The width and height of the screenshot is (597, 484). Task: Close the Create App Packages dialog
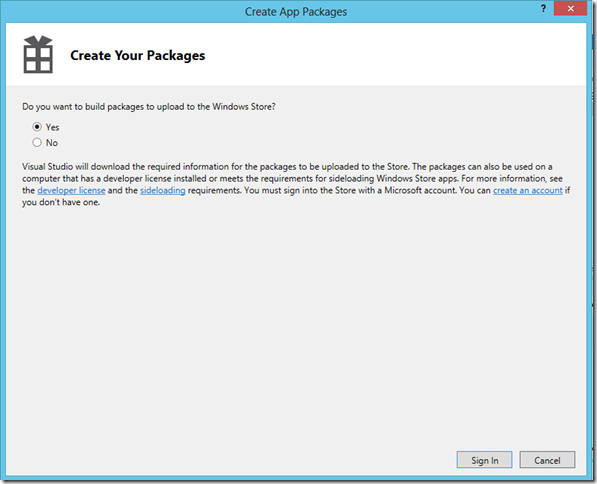click(x=570, y=9)
